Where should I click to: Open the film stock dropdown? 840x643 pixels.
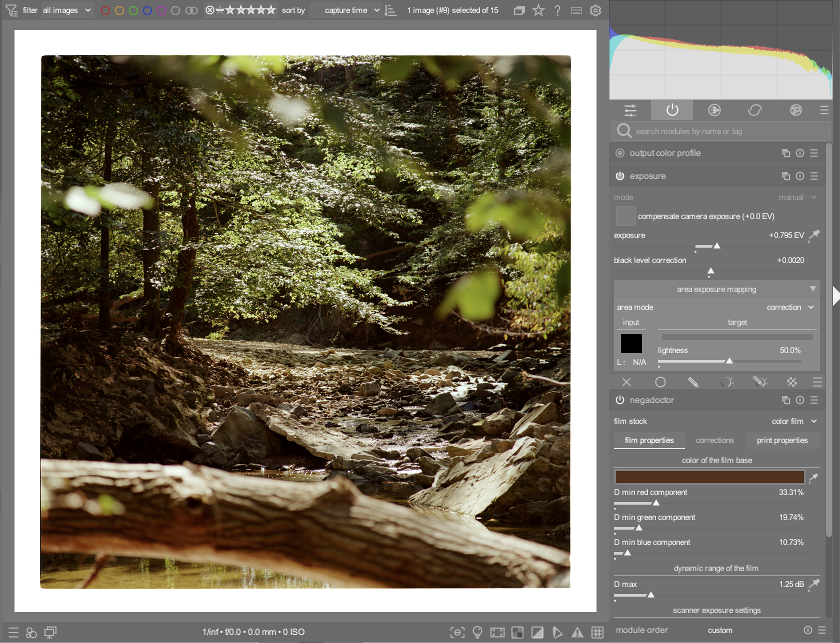click(x=793, y=421)
